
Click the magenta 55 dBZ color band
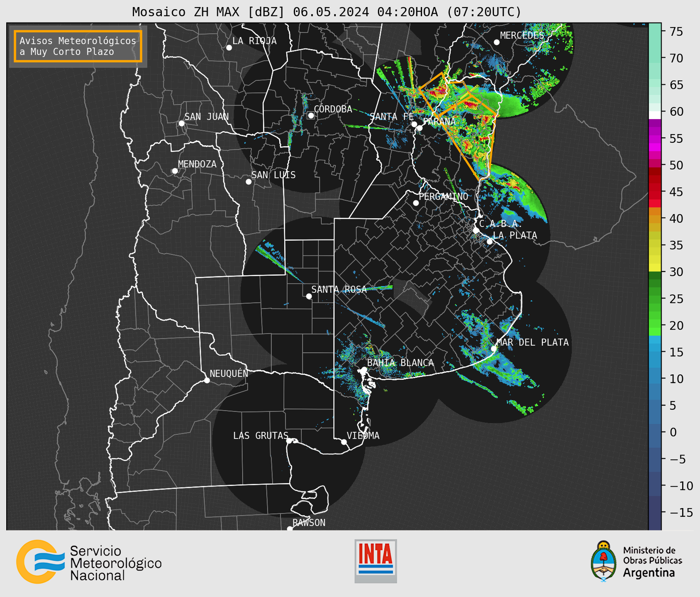click(x=655, y=138)
